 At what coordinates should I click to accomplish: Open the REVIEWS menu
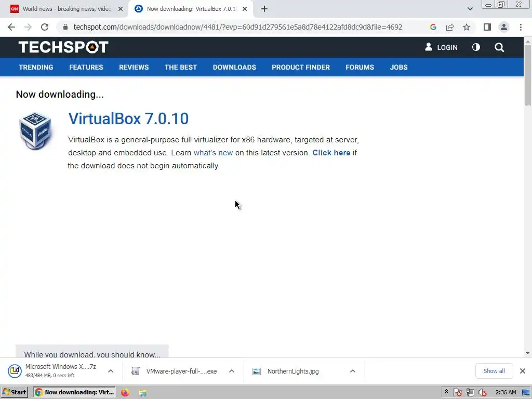134,67
